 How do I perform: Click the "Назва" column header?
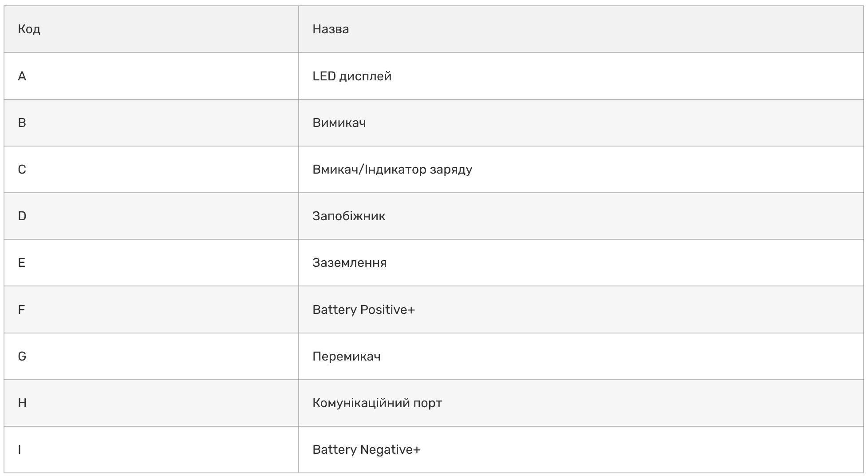[x=331, y=29]
